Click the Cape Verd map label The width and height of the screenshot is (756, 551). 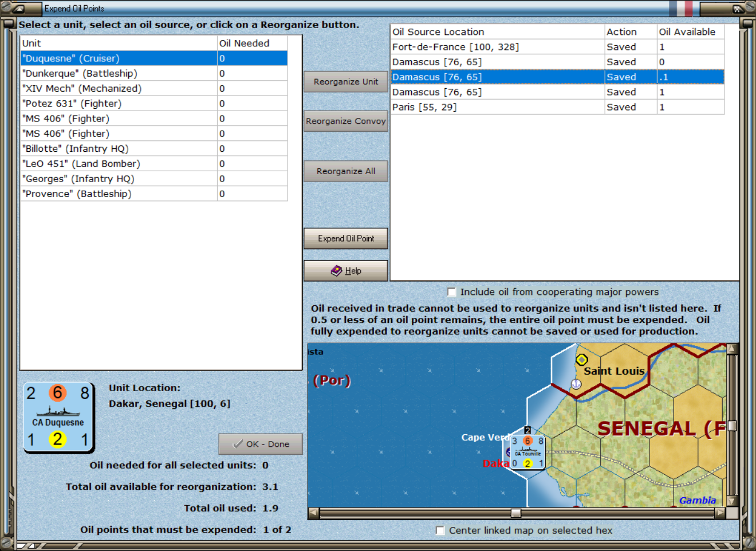(485, 437)
